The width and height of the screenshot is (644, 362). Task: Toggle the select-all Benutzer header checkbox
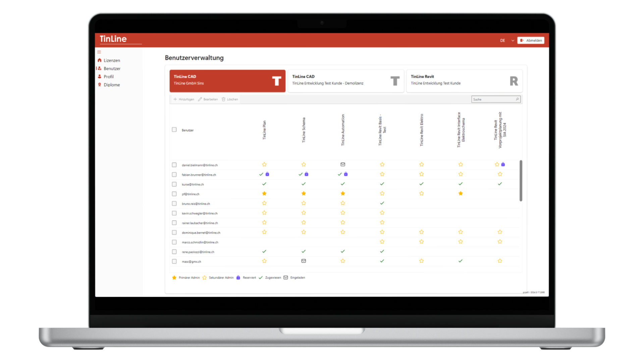click(x=174, y=130)
